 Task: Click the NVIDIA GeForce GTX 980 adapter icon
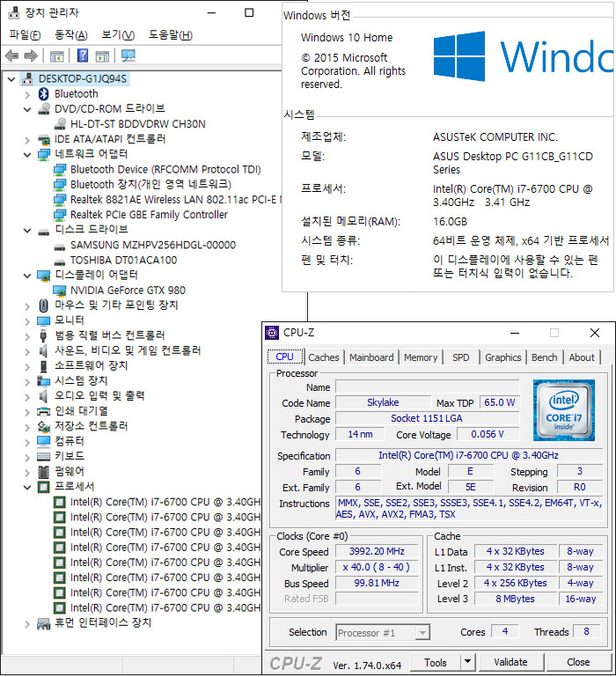(60, 291)
